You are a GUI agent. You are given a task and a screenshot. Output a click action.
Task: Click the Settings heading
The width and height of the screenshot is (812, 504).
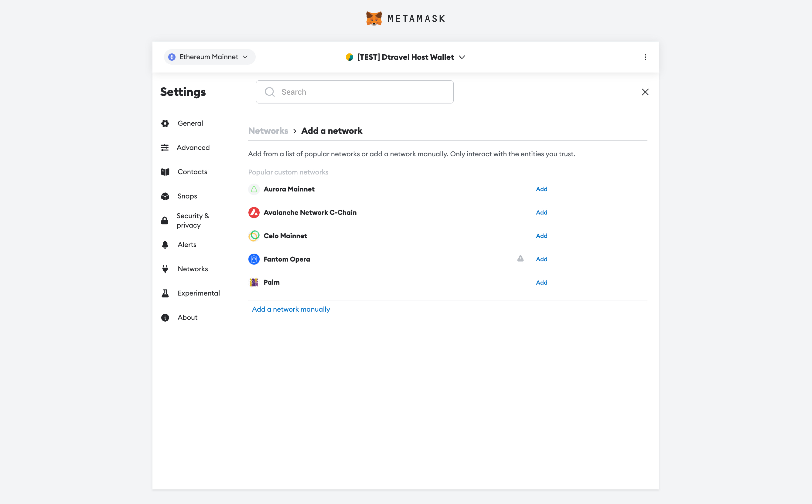pos(183,92)
